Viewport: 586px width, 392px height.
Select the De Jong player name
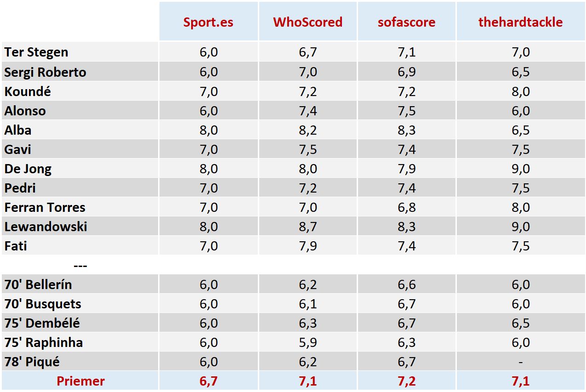point(28,169)
